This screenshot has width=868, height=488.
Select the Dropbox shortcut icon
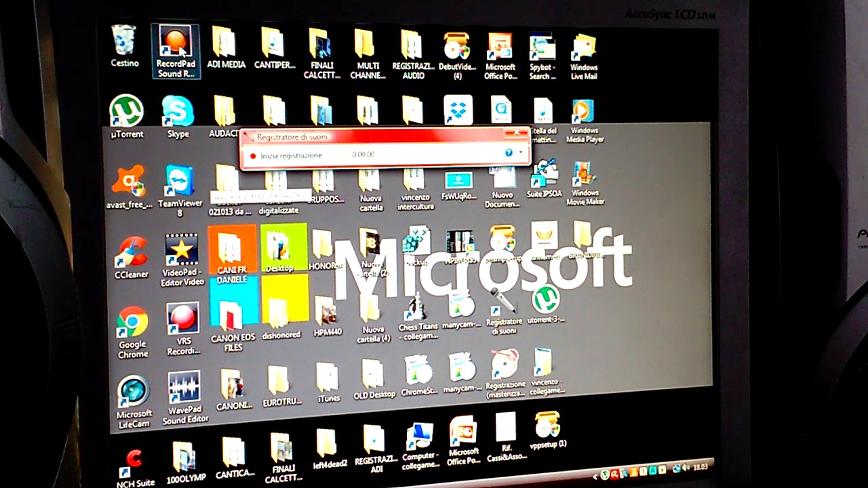tap(458, 109)
